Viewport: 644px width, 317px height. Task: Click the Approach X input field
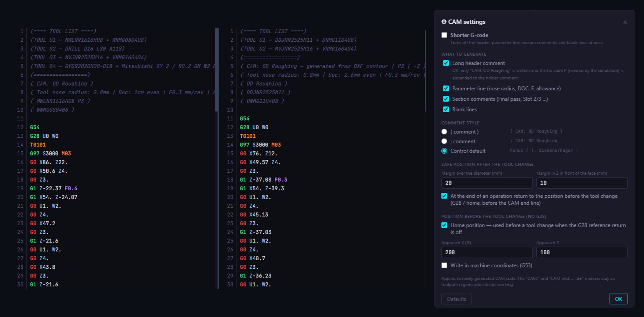487,252
